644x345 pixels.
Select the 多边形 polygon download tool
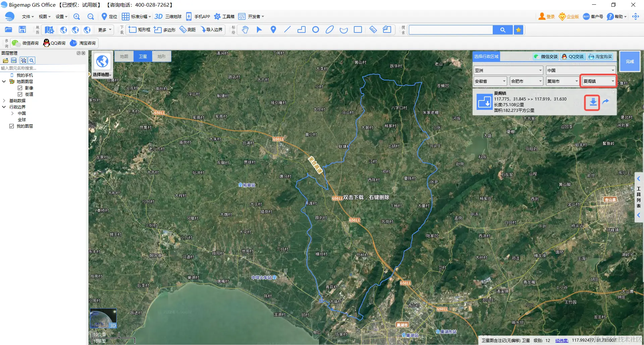coord(165,30)
